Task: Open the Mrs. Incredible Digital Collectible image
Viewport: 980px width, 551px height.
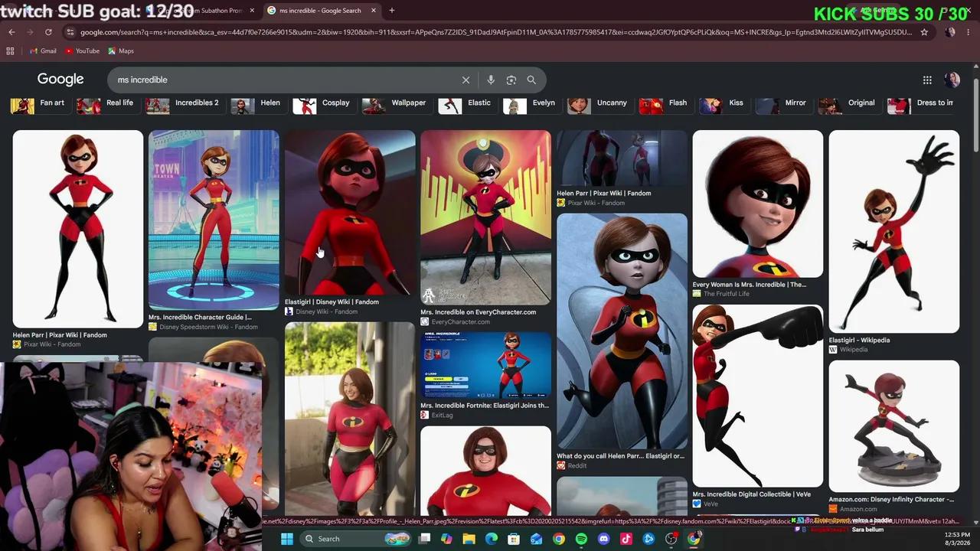Action: (758, 396)
